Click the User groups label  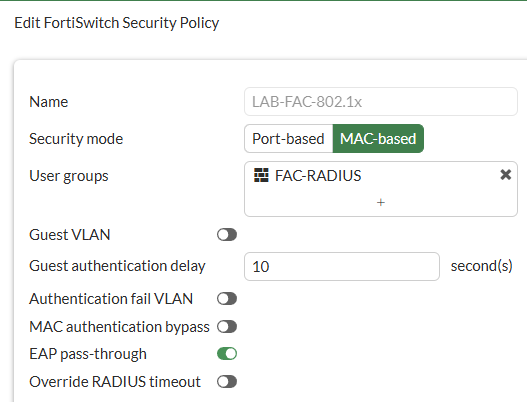(69, 176)
